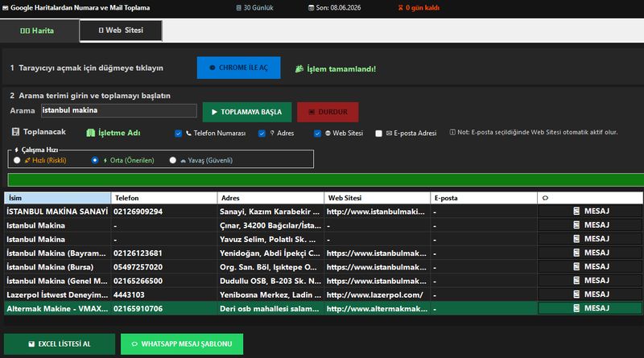
Task: Click the http://www.altermakmak... website cell
Action: pos(377,309)
